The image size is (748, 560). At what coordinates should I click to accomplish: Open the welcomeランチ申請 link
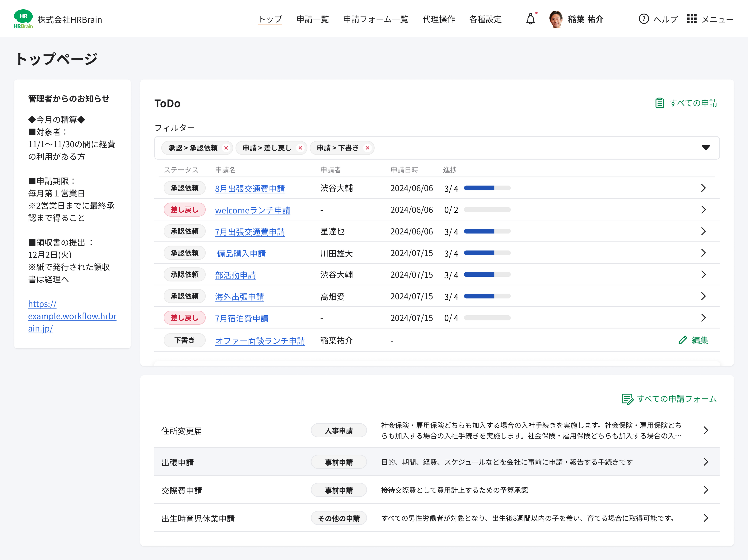point(252,210)
